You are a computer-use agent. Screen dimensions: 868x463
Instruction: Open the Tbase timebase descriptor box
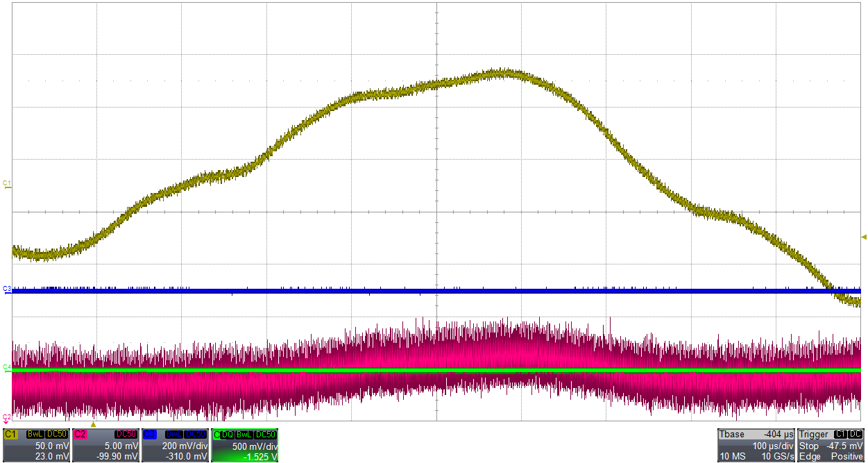756,445
